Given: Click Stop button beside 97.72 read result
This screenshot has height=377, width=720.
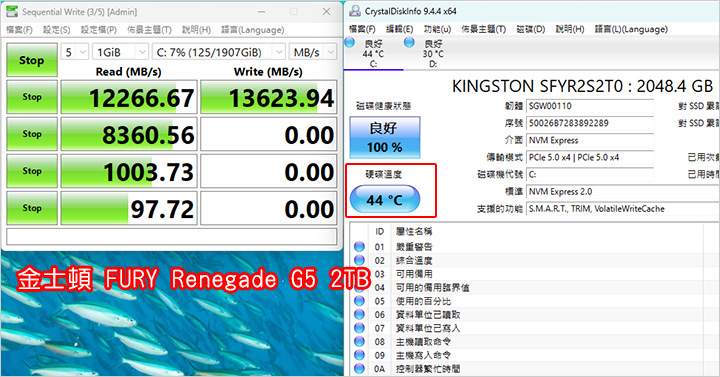Looking at the screenshot, I should click(32, 208).
